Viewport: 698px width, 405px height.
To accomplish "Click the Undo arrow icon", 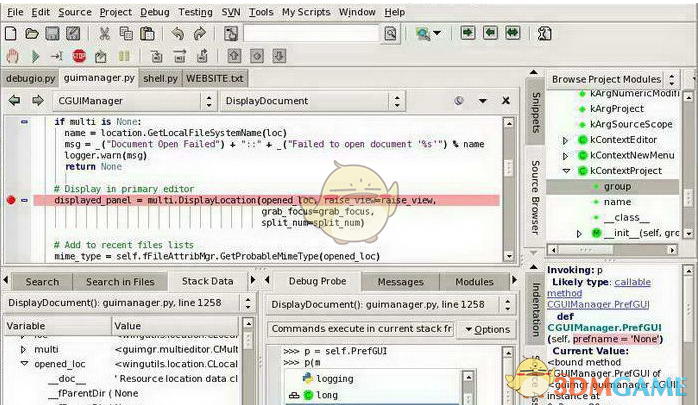I will 178,33.
